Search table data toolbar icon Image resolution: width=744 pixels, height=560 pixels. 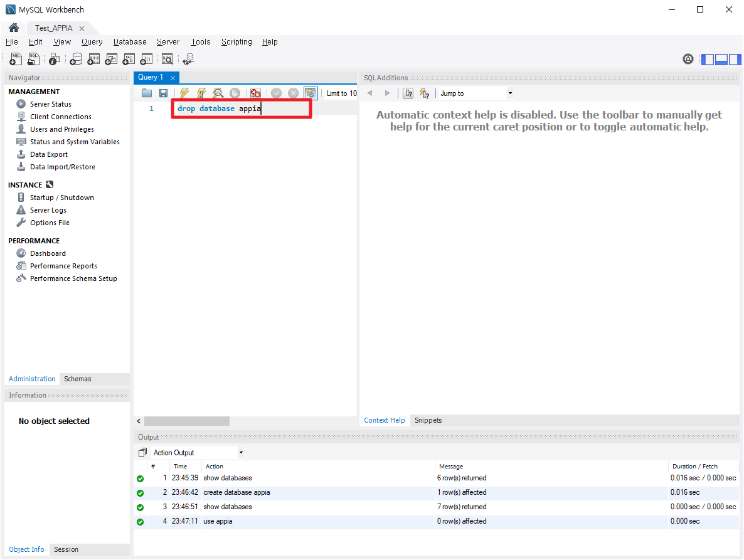pos(167,59)
